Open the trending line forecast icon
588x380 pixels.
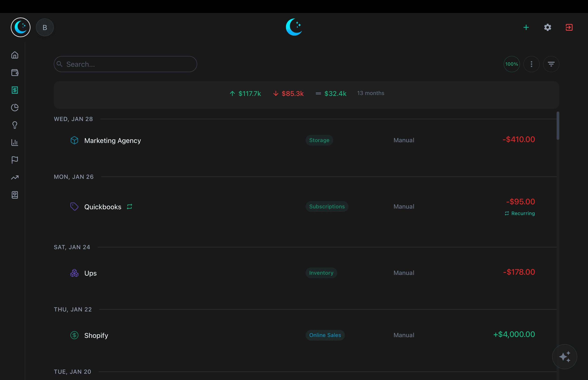click(15, 177)
